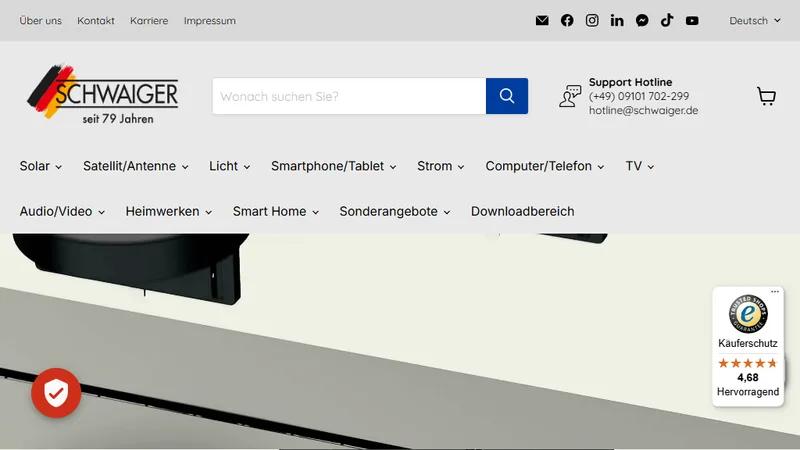The image size is (800, 450).
Task: Open the shopping cart
Action: point(766,96)
